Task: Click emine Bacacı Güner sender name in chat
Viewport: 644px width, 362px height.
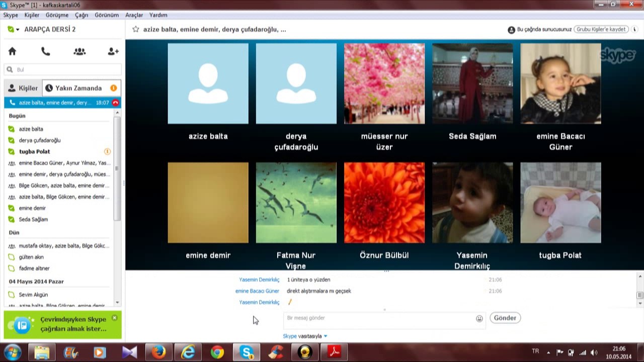Action: click(x=257, y=291)
